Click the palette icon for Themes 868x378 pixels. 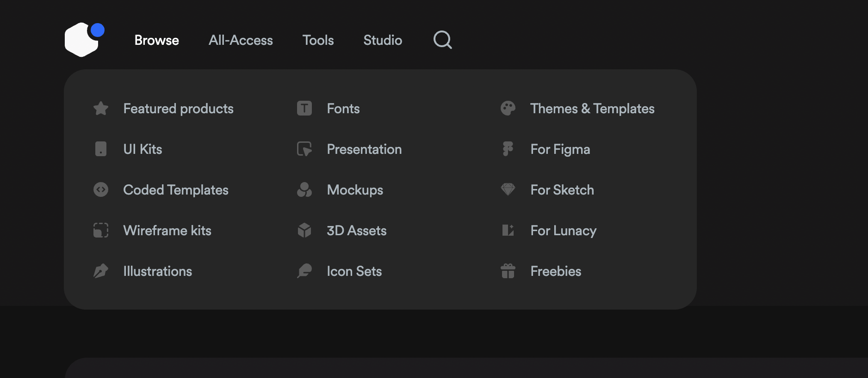[508, 109]
